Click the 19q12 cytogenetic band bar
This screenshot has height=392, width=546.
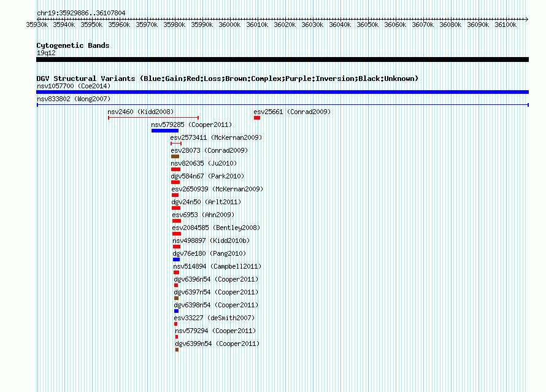pos(282,60)
